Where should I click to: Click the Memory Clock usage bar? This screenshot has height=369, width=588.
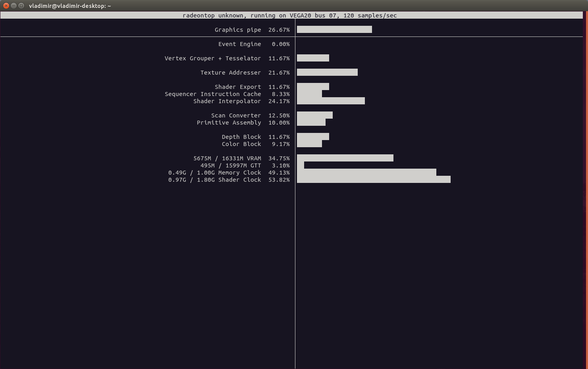pos(365,172)
